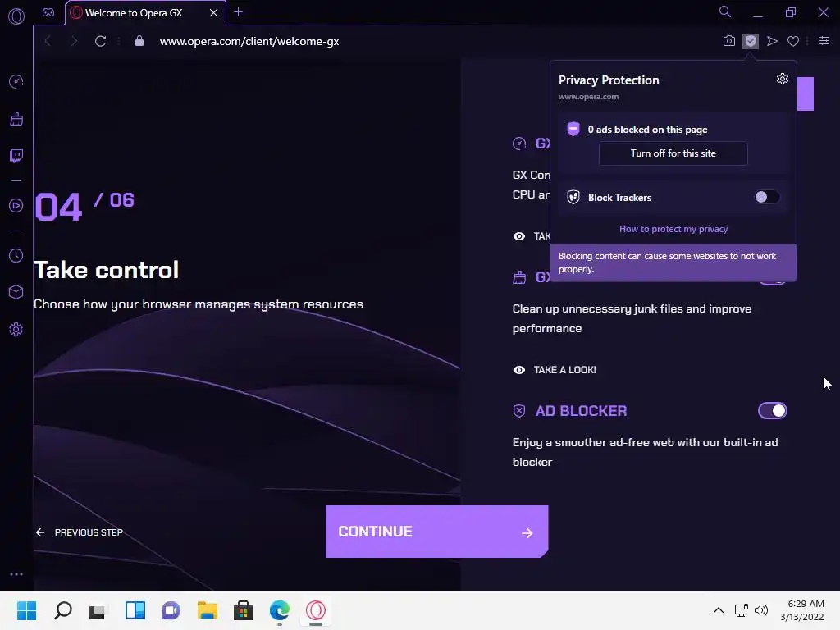Open Settings gear in left sidebar
The image size is (840, 630).
point(16,330)
